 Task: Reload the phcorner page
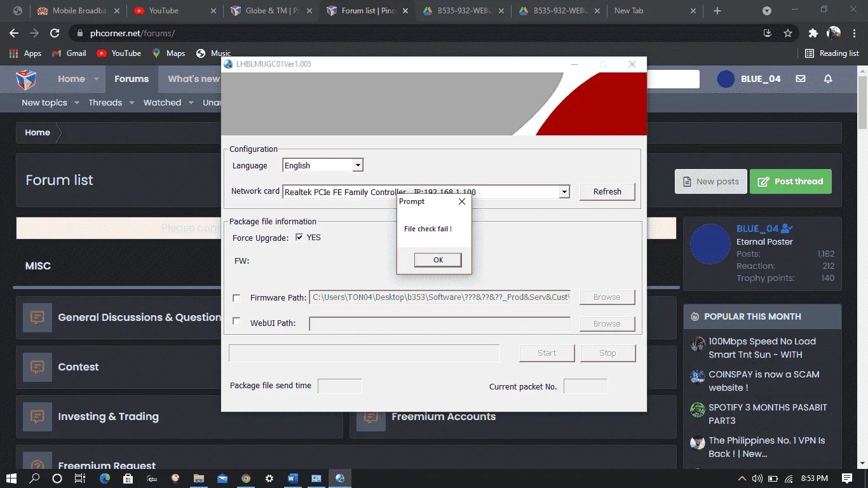(55, 33)
